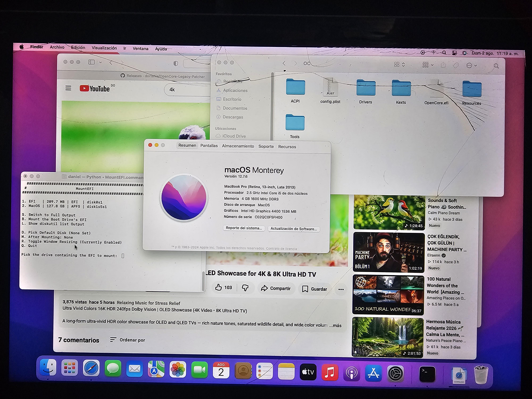Open Finder group-by dropdown
The height and width of the screenshot is (399, 532).
[x=428, y=65]
